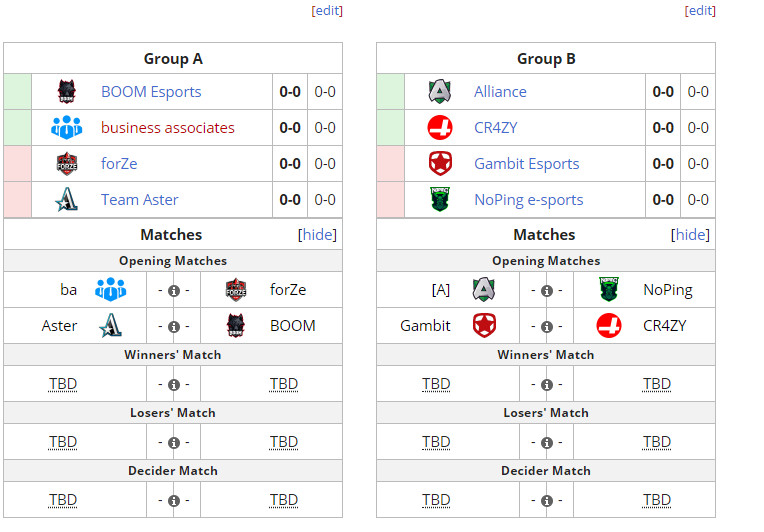Click the Team Aster logo in standings
This screenshot has width=764, height=532.
[x=67, y=200]
